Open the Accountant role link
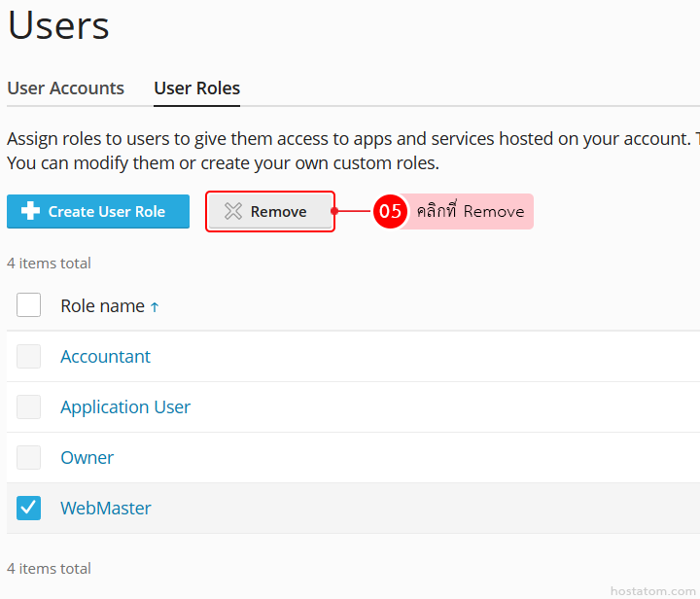The width and height of the screenshot is (700, 599). 105,356
